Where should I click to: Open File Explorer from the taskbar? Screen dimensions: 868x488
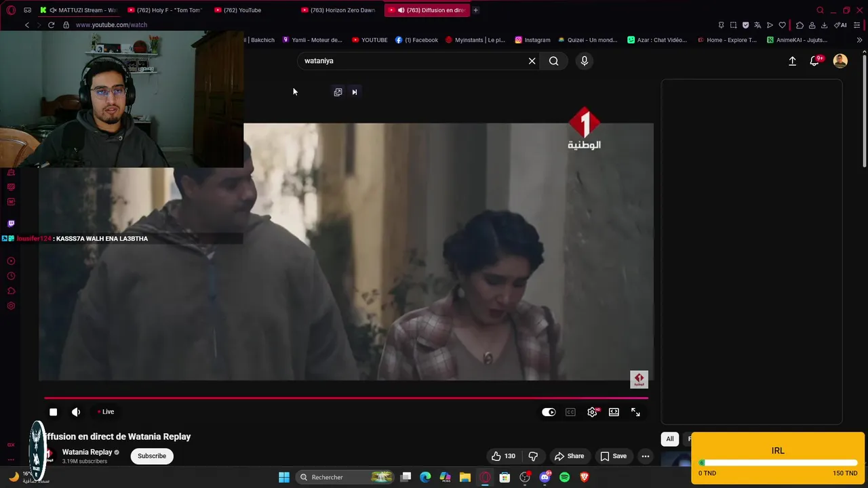(465, 477)
